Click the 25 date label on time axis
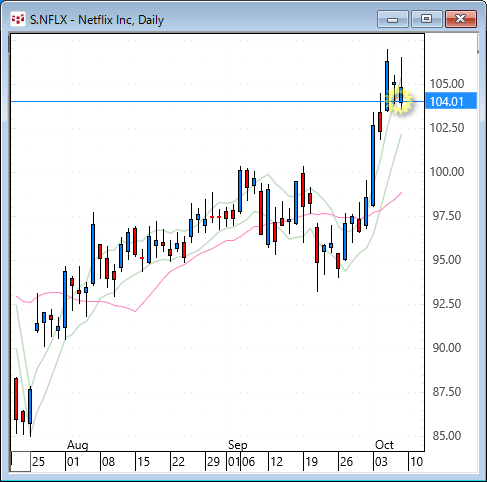Screen dimensions: 487x482 coord(38,462)
